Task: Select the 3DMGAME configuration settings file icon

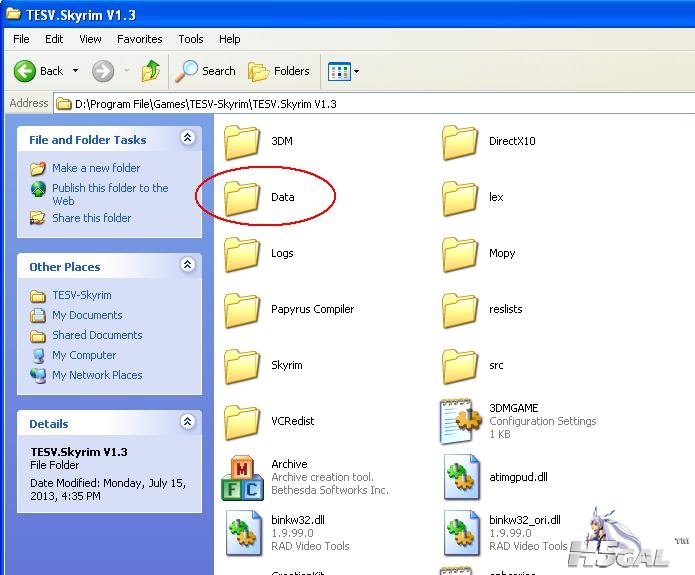Action: coord(461,421)
